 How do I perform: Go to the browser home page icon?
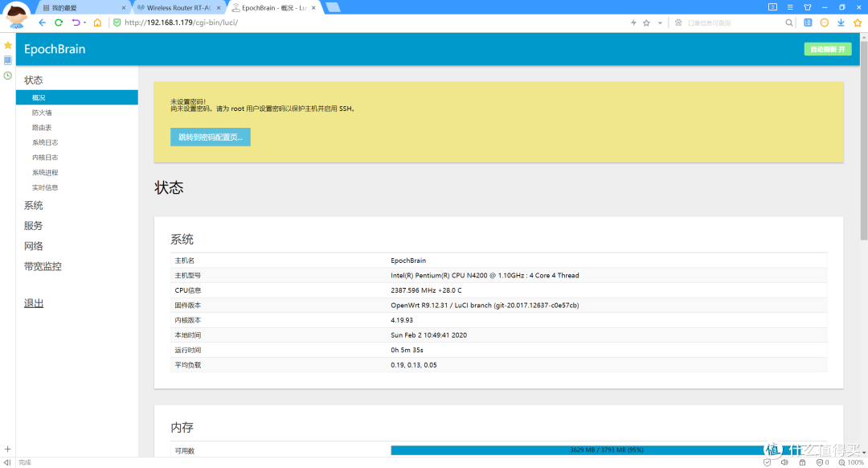click(x=97, y=23)
